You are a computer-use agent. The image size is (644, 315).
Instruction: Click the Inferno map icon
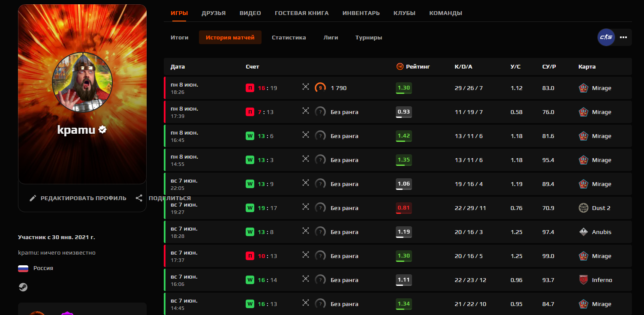[x=583, y=280]
